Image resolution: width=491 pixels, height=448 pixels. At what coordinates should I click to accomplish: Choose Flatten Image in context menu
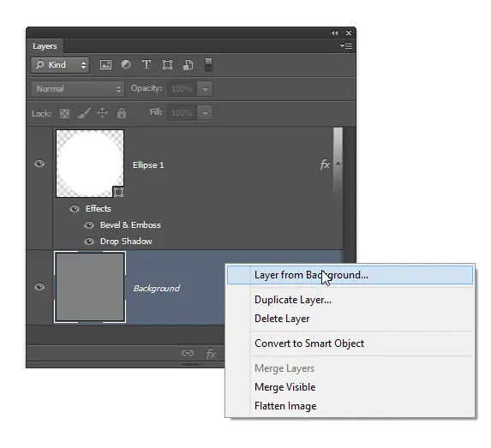(x=350, y=406)
